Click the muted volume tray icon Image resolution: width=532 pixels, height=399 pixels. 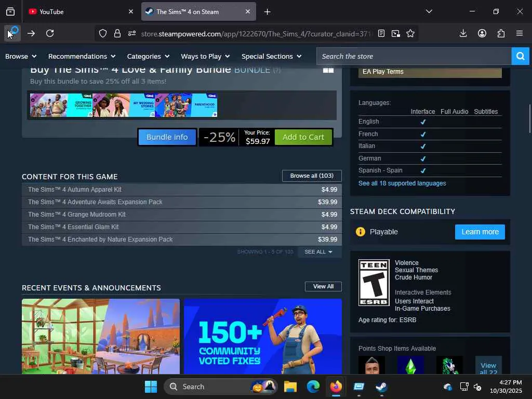tap(477, 387)
